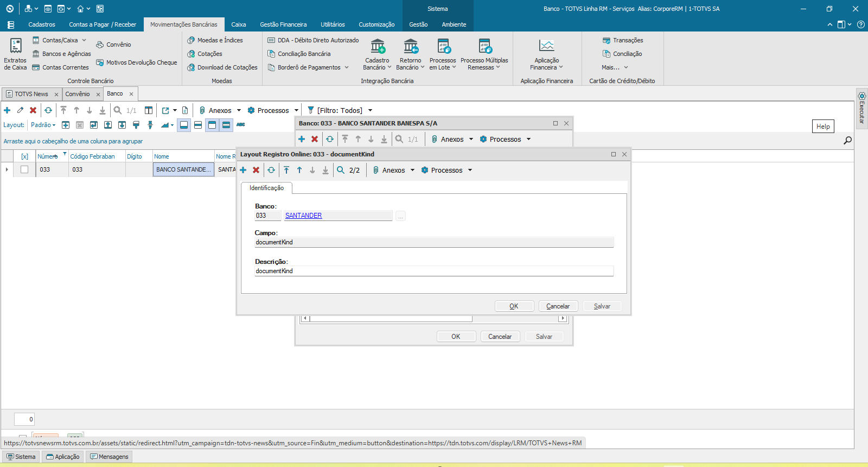Switch to Gestão Financeira ribbon tab
The image size is (868, 467).
coord(283,24)
